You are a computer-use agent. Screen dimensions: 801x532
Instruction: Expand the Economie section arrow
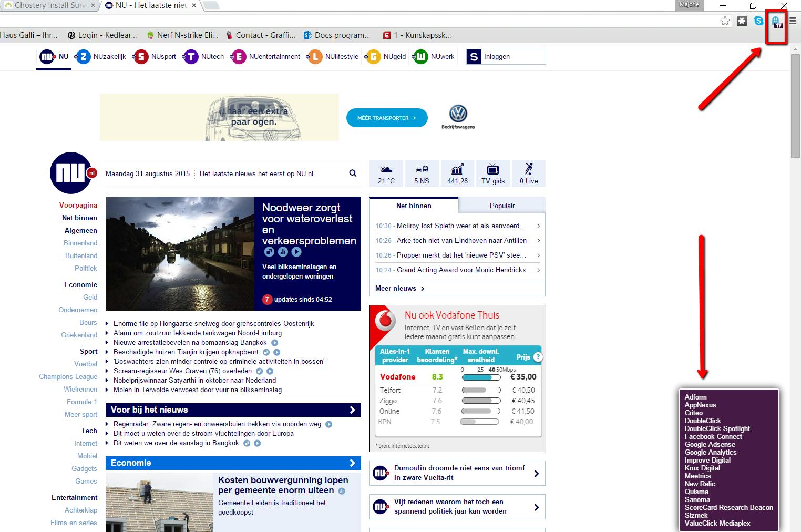352,463
